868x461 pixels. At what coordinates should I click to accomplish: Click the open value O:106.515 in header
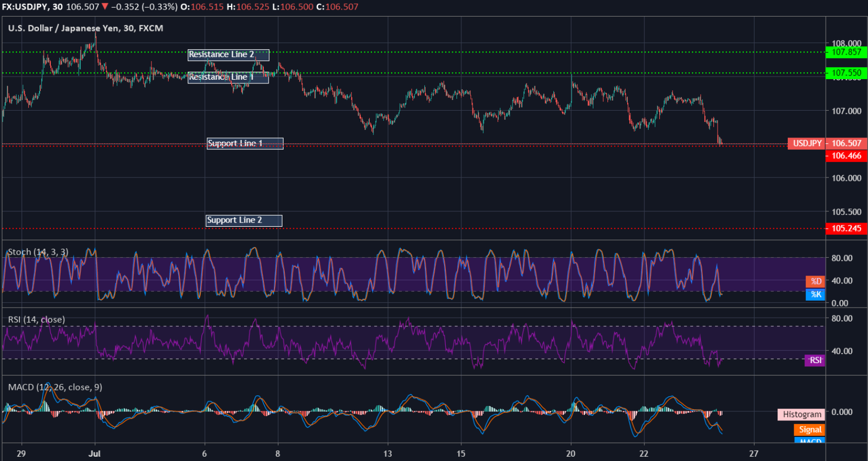203,7
